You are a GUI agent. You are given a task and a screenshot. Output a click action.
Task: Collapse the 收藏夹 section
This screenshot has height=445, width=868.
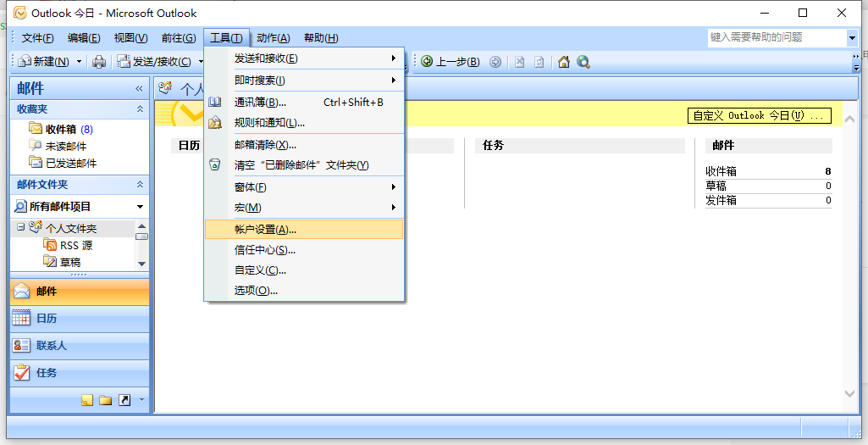(140, 109)
